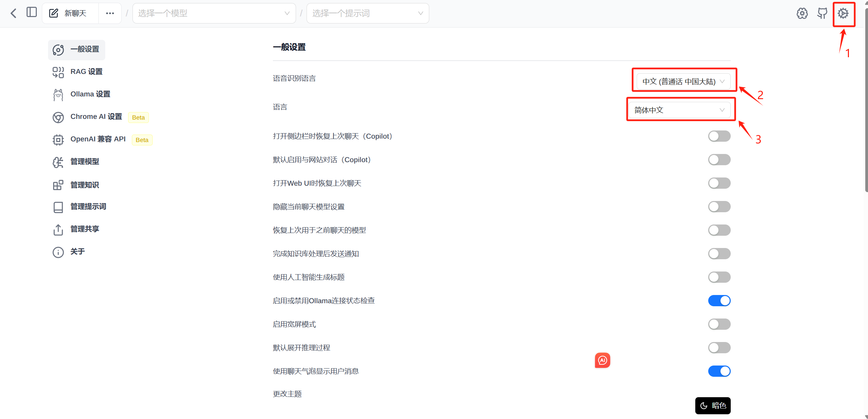This screenshot has width=868, height=419.
Task: Open the 管理模型 section
Action: [84, 161]
